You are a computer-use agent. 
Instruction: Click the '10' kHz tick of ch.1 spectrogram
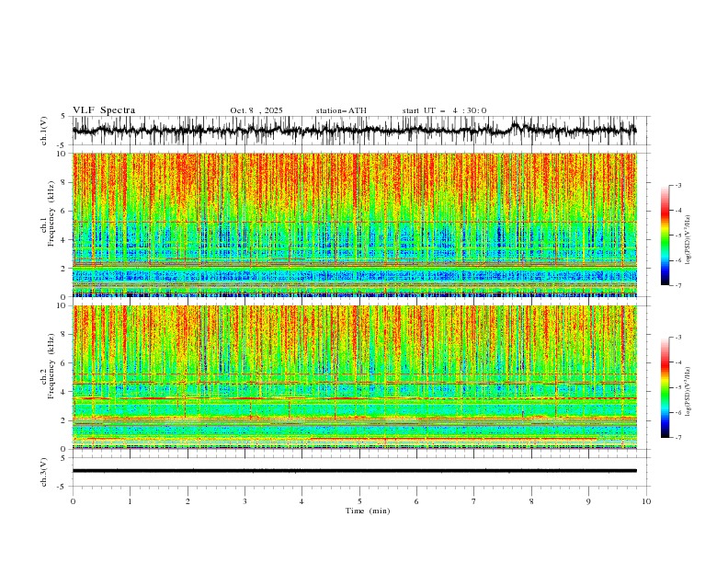point(62,154)
